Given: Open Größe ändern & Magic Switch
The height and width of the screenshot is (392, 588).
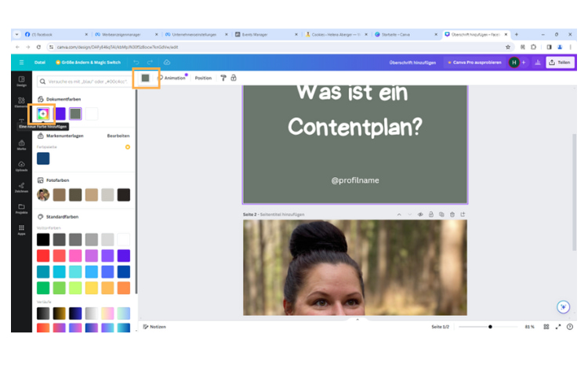Looking at the screenshot, I should (88, 62).
